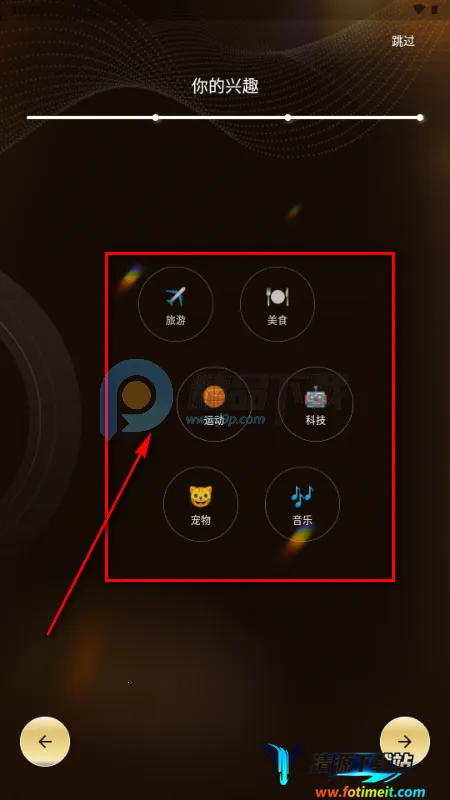Select the 旅游 travel airplane interest
Image resolution: width=450 pixels, height=800 pixels.
tap(176, 304)
